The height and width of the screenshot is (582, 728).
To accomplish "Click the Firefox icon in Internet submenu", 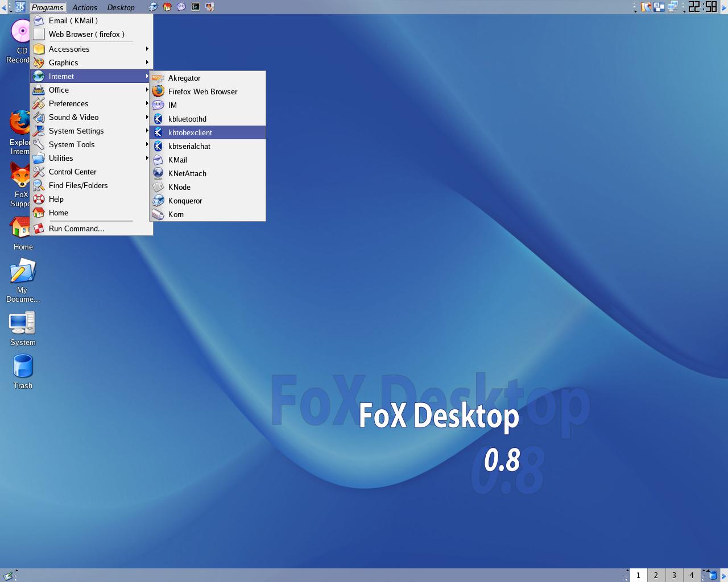I will click(158, 92).
